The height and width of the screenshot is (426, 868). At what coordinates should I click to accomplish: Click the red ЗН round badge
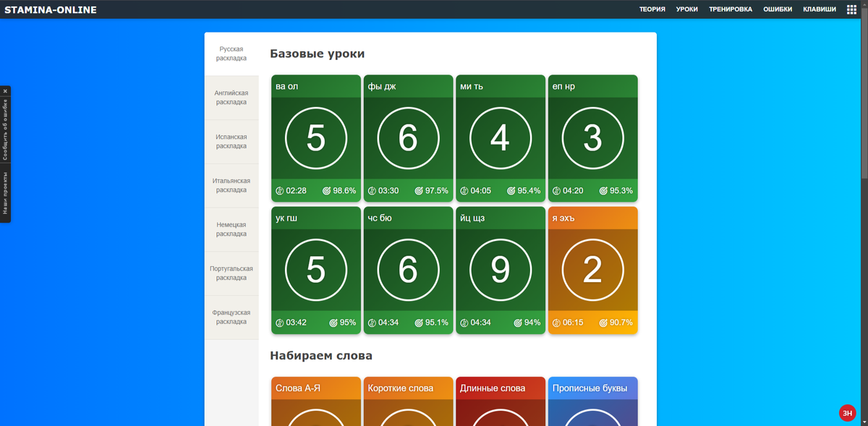pyautogui.click(x=847, y=413)
